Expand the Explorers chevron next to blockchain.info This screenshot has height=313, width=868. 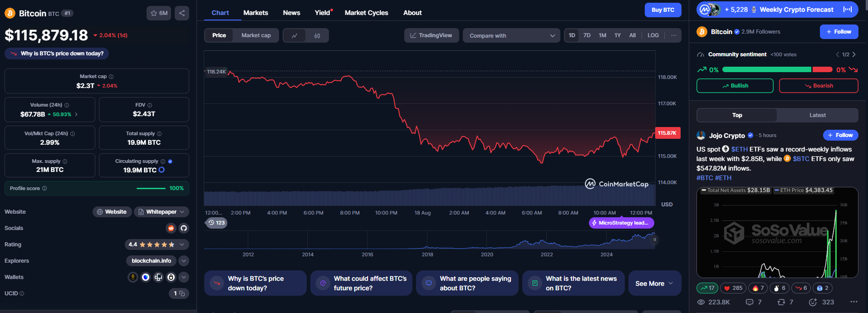point(184,261)
